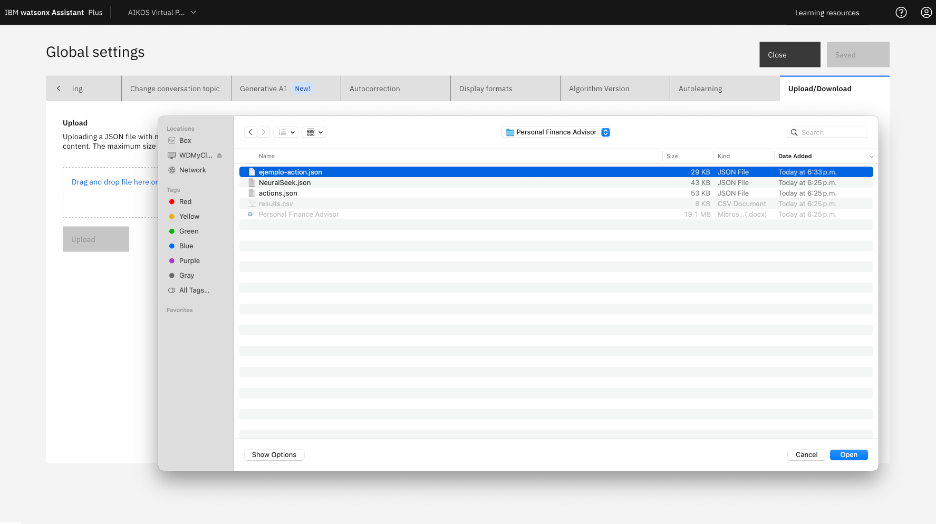Switch to the Algorithm Version tab
Viewport: 936px width, 524px height.
tap(599, 88)
